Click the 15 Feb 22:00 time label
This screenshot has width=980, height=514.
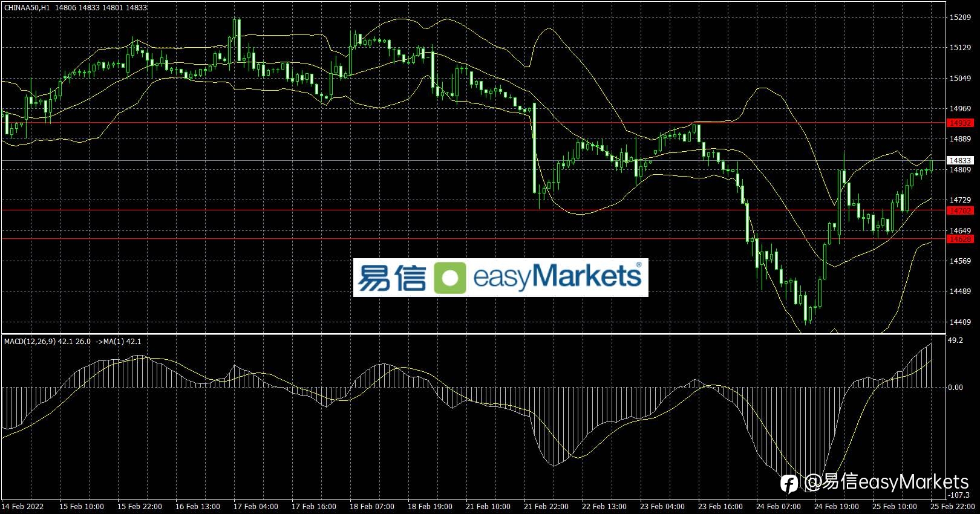pyautogui.click(x=140, y=507)
